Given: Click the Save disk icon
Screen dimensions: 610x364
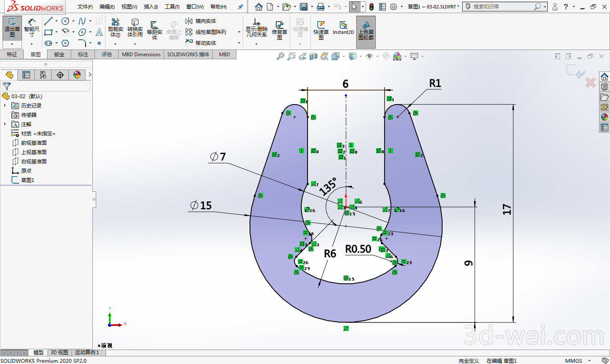Looking at the screenshot, I should pos(303,7).
